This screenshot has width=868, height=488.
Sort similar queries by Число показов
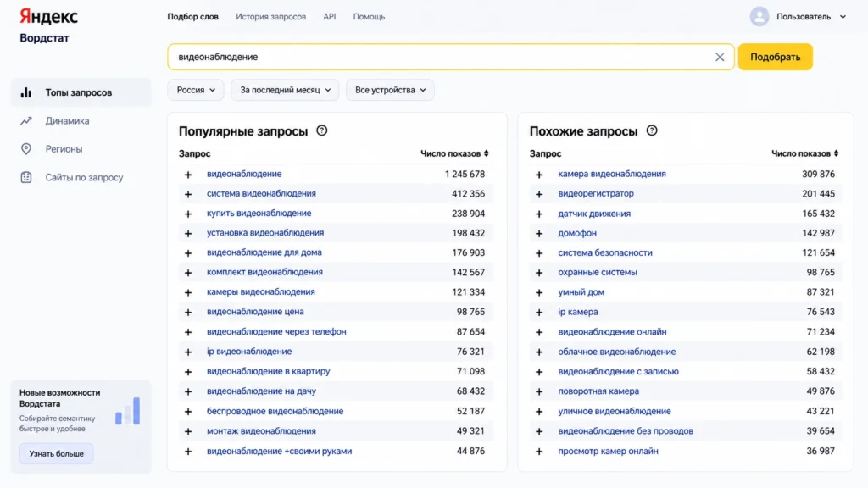805,153
